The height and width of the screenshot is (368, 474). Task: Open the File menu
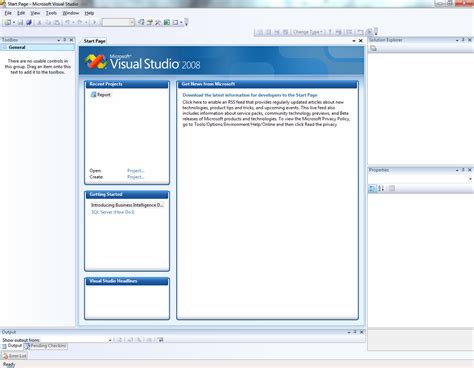point(8,13)
